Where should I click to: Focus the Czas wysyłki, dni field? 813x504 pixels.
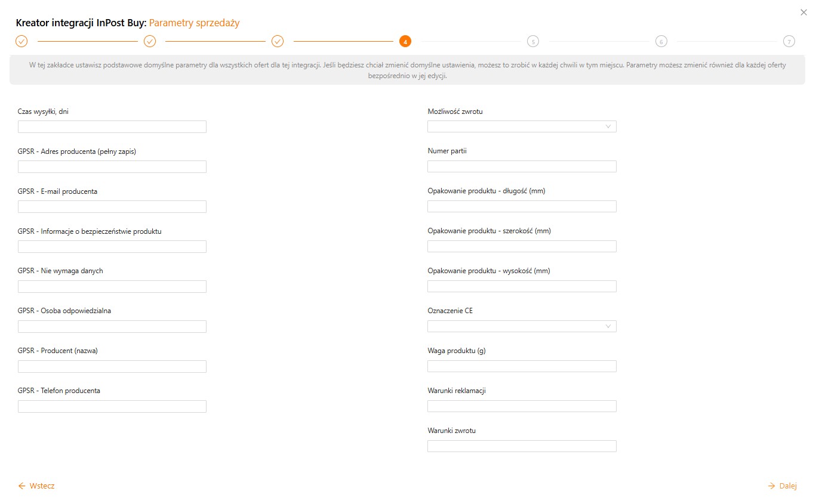pyautogui.click(x=112, y=126)
